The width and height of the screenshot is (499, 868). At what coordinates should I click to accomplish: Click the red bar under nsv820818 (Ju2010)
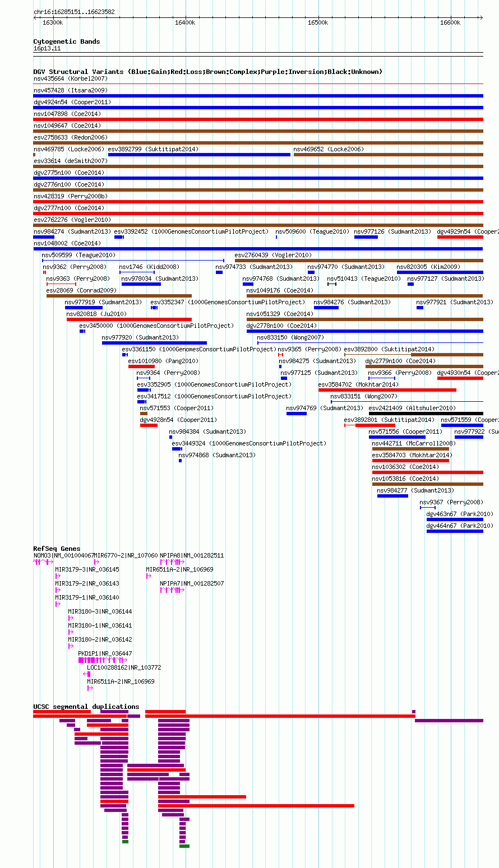(x=129, y=319)
